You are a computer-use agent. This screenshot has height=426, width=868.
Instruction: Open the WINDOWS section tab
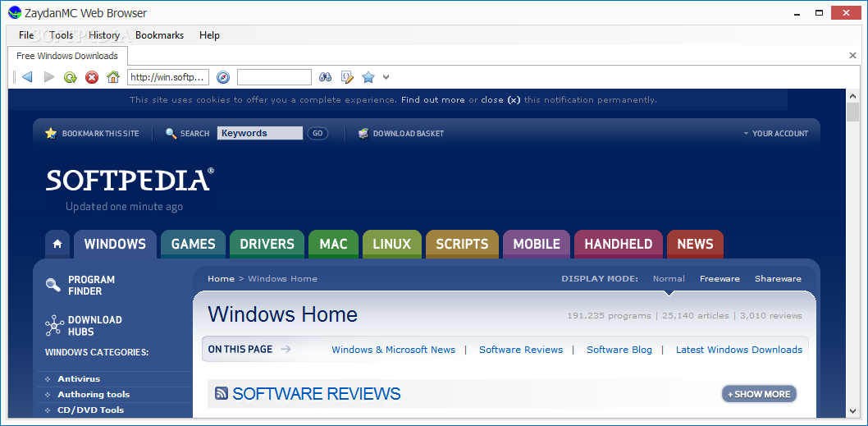click(x=115, y=245)
